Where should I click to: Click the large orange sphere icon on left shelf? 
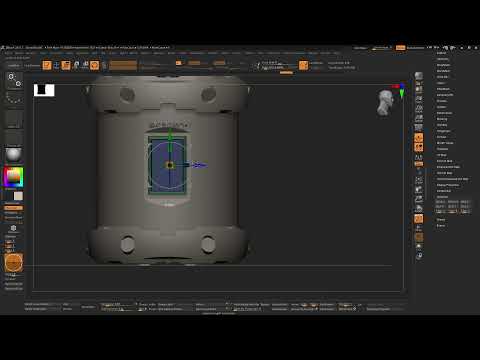[x=14, y=262]
